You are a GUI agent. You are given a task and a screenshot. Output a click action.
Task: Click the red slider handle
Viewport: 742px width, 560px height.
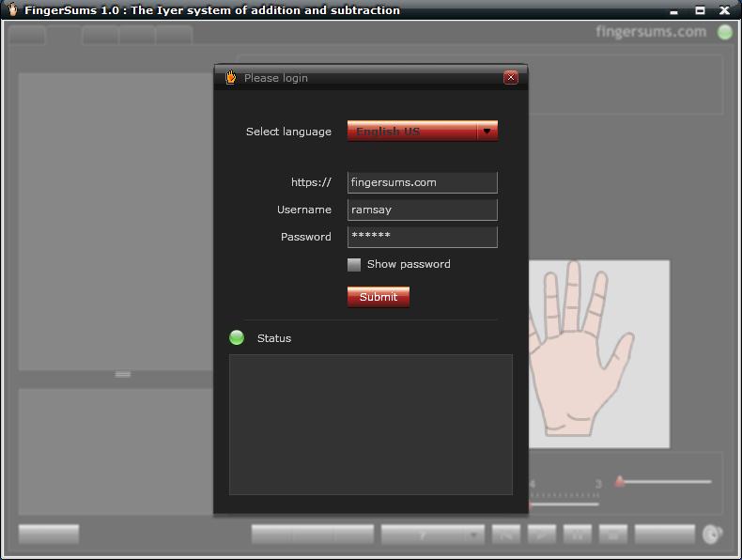pyautogui.click(x=620, y=482)
